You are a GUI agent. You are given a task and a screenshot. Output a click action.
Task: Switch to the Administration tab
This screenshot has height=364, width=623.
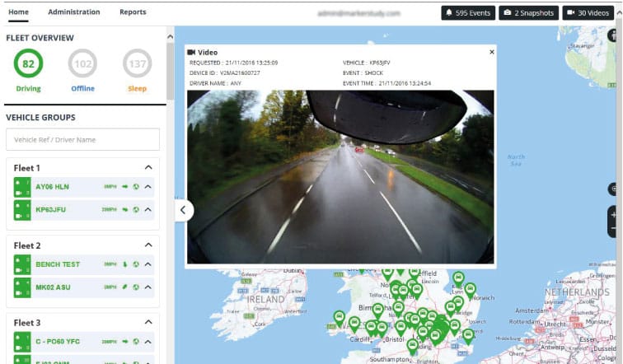(74, 12)
